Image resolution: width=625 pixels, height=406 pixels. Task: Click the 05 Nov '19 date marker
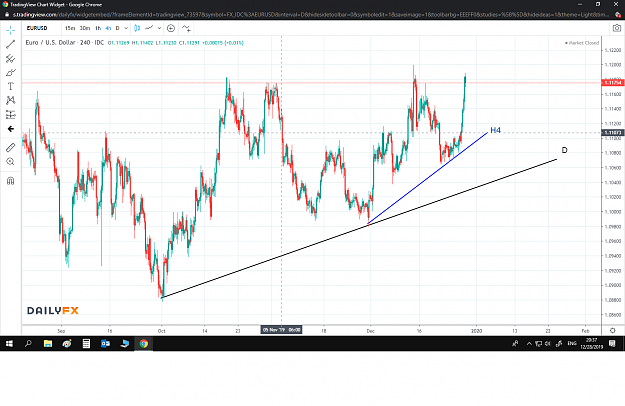(281, 330)
